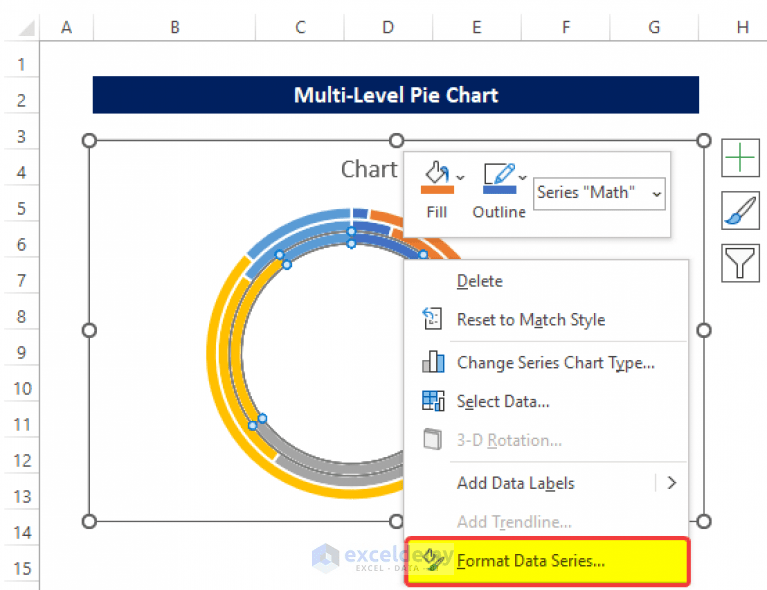Select row 15 header
This screenshot has width=767, height=590.
click(21, 568)
